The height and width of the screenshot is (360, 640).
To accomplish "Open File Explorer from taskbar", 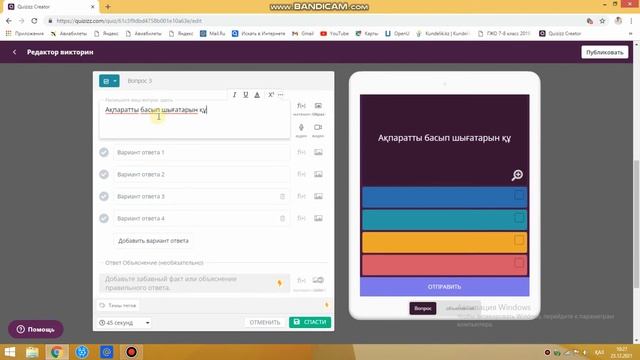I will [32, 352].
